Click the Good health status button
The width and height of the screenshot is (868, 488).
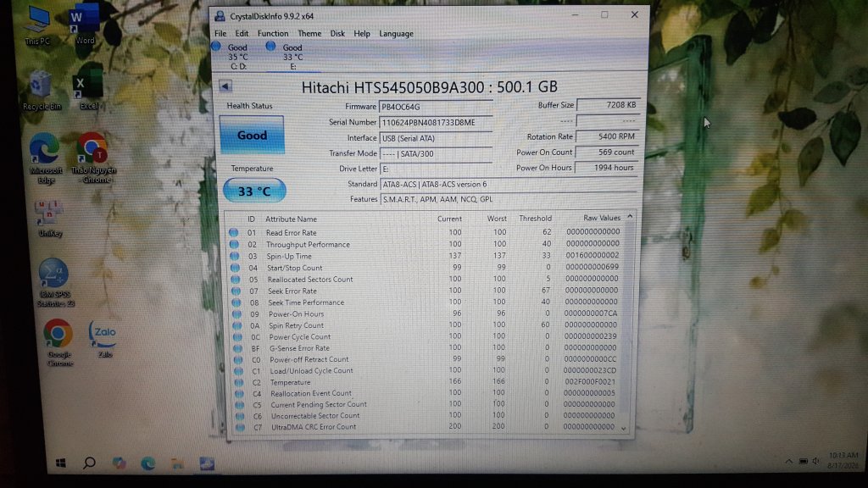[x=252, y=135]
